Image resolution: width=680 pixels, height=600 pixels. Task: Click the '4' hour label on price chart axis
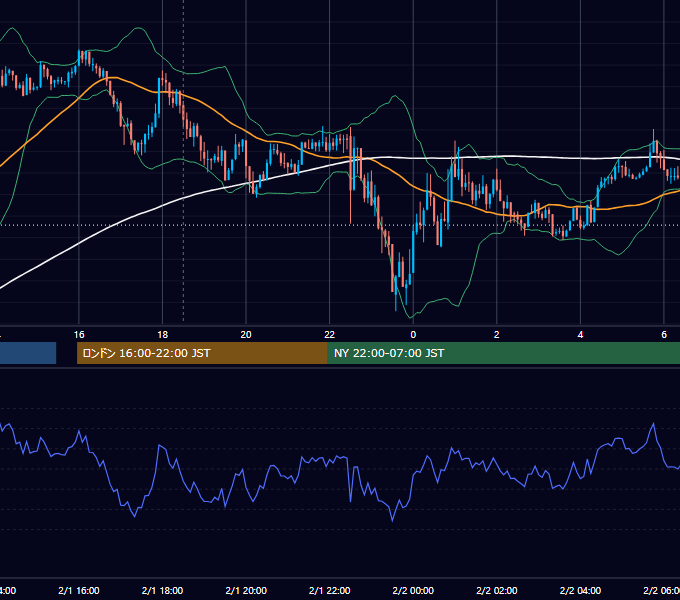click(580, 335)
